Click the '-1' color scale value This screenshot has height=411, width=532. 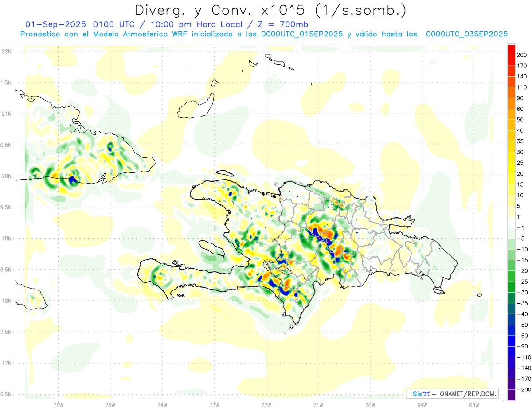point(520,228)
